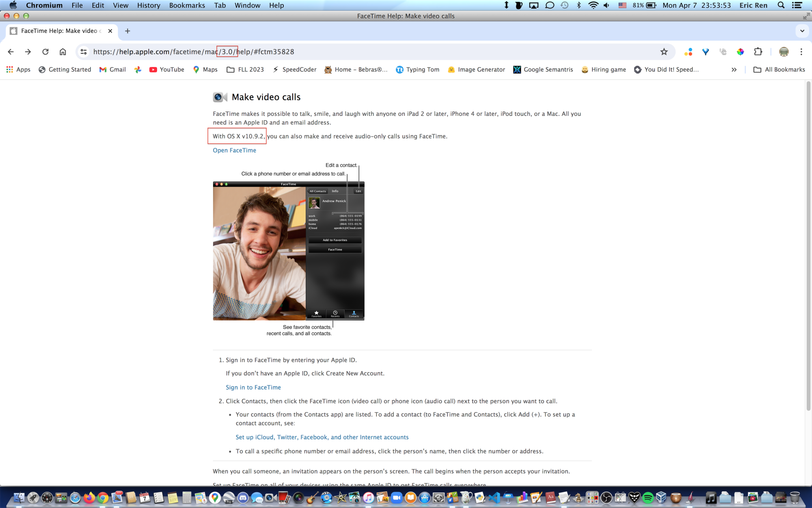Click the site information icon in address bar
Image resolution: width=812 pixels, height=508 pixels.
point(84,52)
